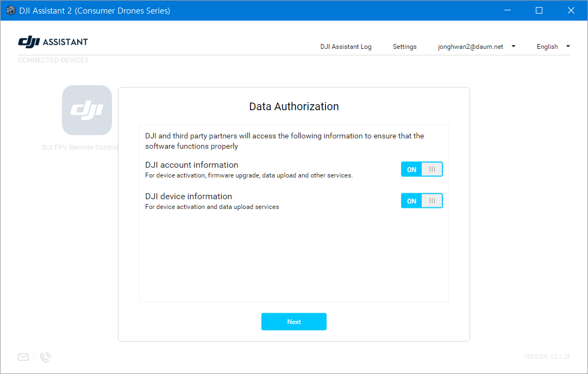Open DJI Assistant Log
Image resolution: width=588 pixels, height=374 pixels.
click(x=346, y=47)
